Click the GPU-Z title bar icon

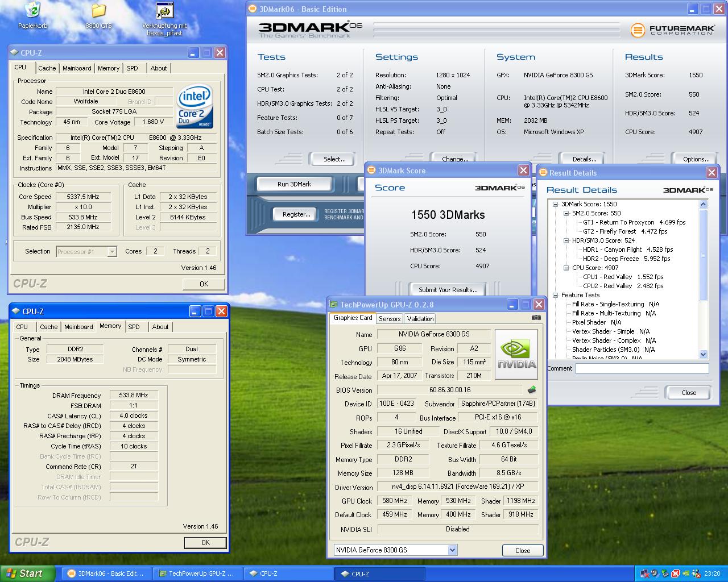tap(334, 305)
